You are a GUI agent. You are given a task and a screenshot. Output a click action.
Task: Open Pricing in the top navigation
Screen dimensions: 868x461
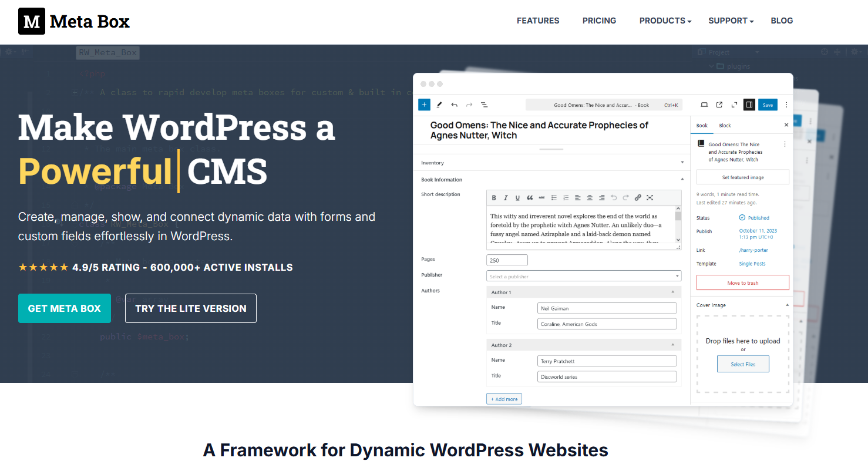tap(599, 21)
